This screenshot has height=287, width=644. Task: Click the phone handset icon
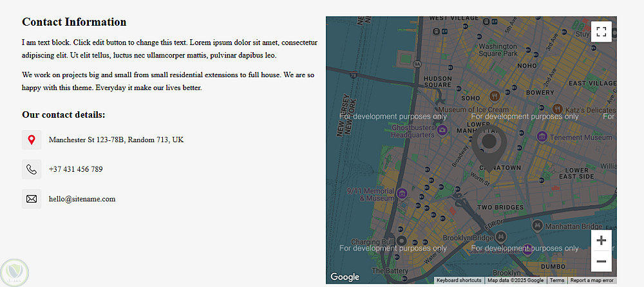(32, 169)
